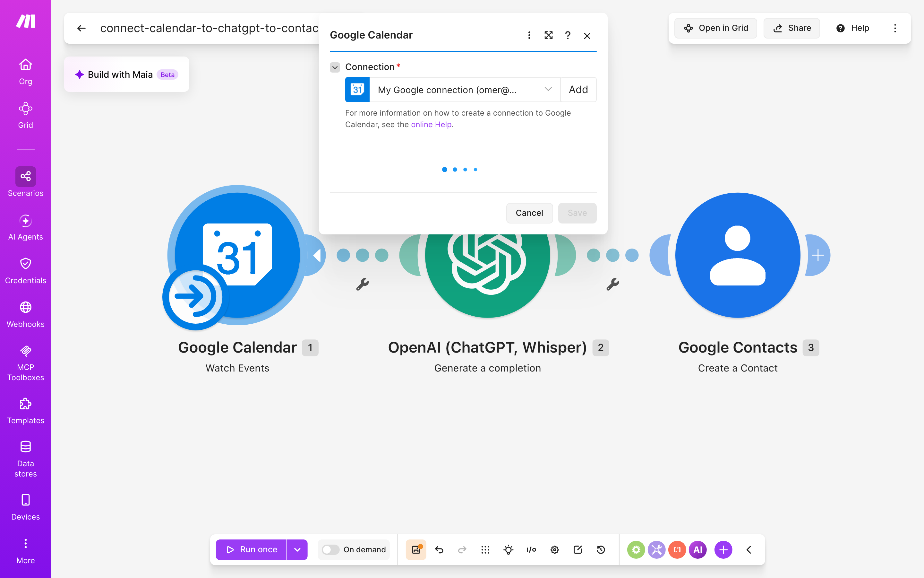Open the Run once dropdown arrow
This screenshot has height=578, width=924.
[x=297, y=550]
